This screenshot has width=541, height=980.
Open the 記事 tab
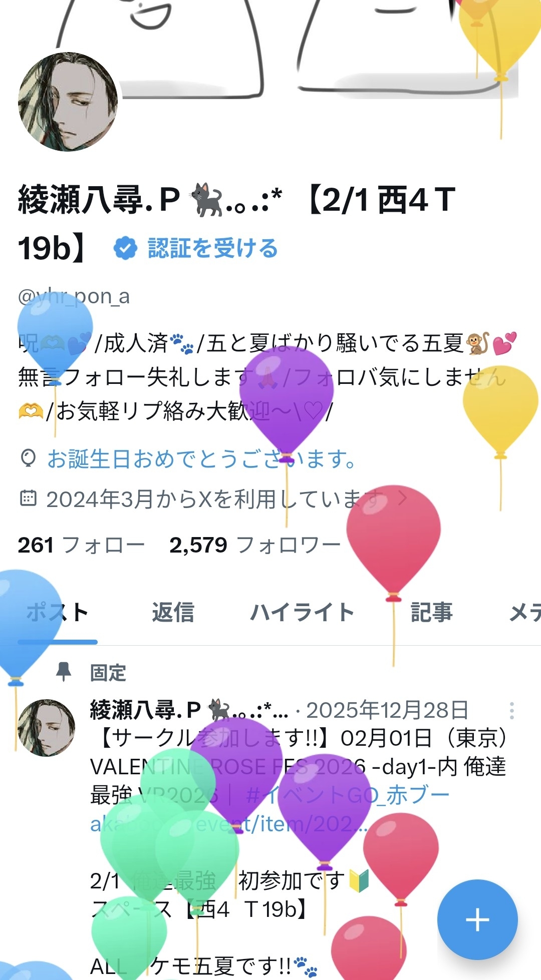point(431,612)
